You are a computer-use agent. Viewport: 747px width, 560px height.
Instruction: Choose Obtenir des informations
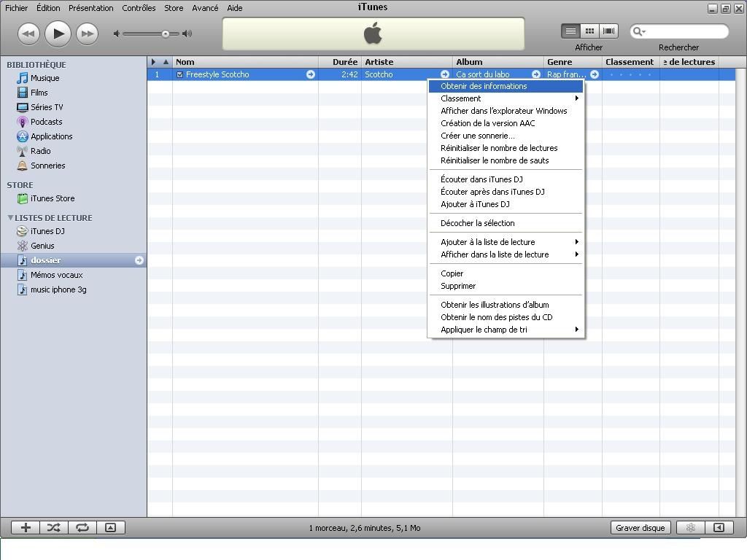[x=506, y=86]
